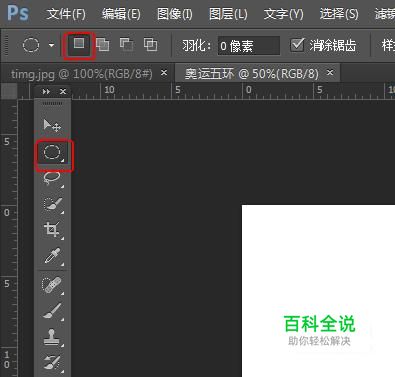Select the Clone Stamp tool
Image resolution: width=395 pixels, height=377 pixels.
(x=52, y=337)
